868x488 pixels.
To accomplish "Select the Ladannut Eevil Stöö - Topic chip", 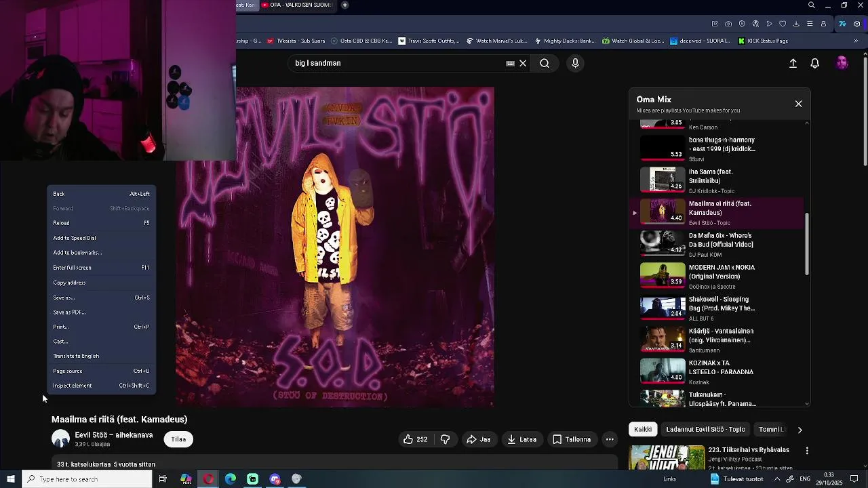I will tap(705, 429).
